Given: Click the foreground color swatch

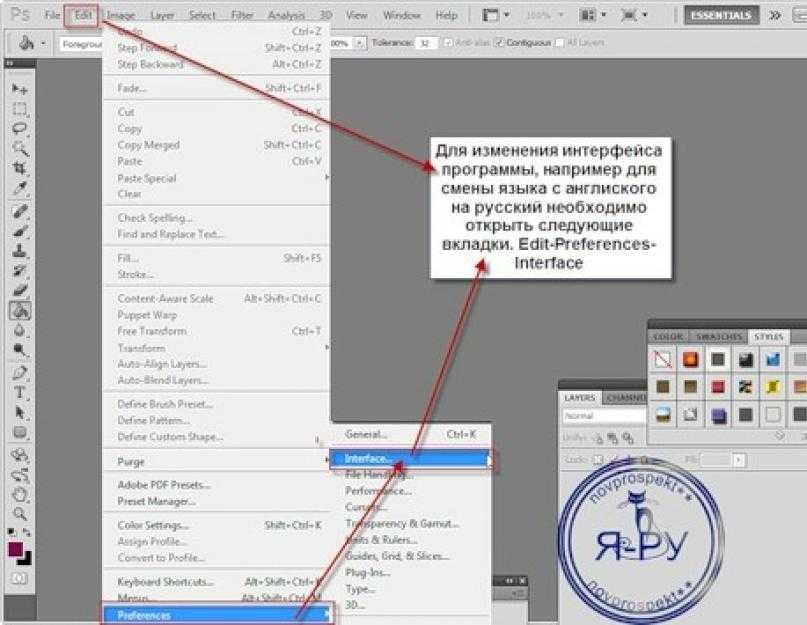Looking at the screenshot, I should tap(15, 549).
